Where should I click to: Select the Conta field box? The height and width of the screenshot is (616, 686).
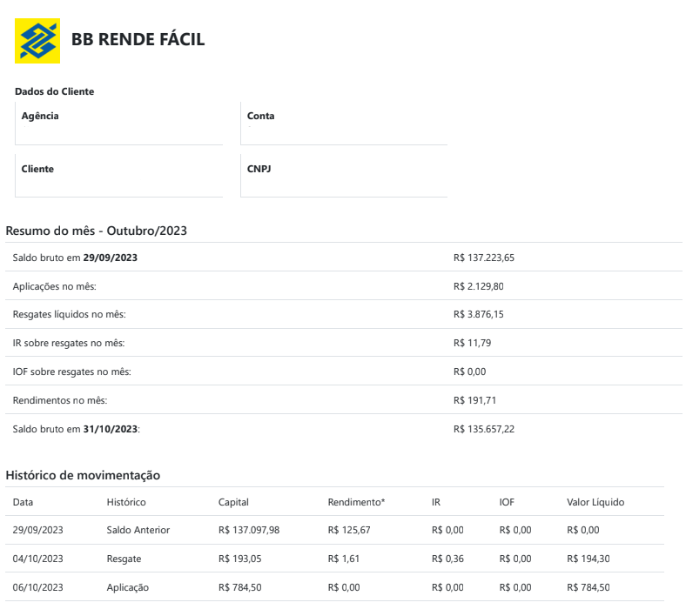coord(344,124)
